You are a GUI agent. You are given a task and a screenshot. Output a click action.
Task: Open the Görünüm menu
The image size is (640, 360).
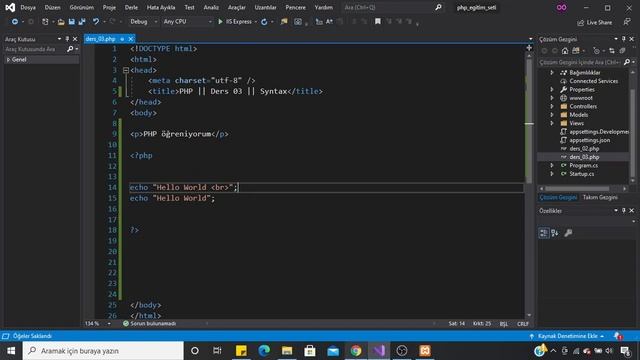pyautogui.click(x=82, y=7)
